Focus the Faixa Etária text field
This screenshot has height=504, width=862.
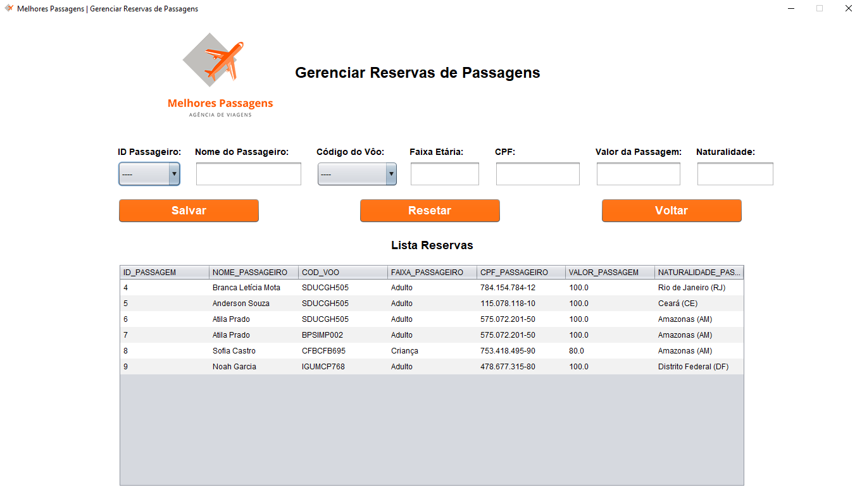pos(445,174)
